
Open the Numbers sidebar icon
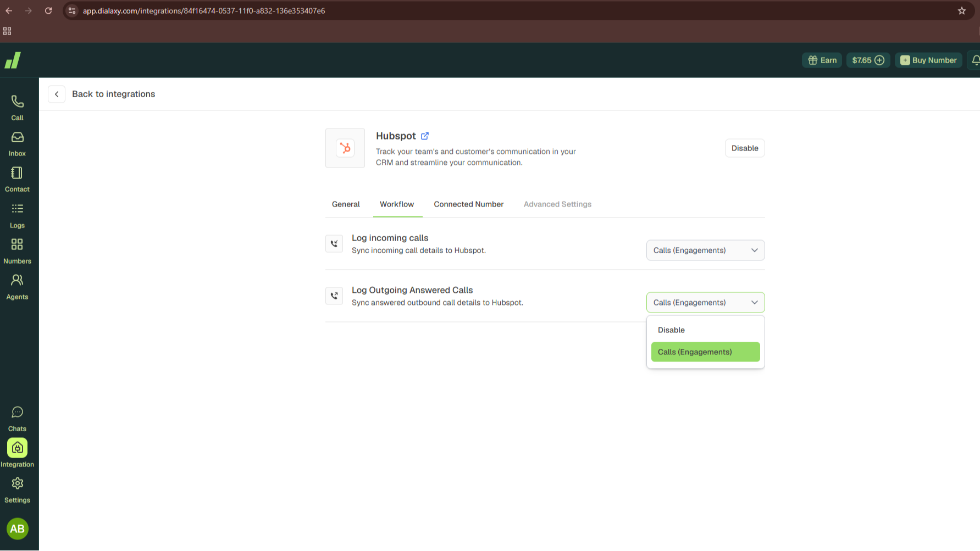click(x=17, y=251)
